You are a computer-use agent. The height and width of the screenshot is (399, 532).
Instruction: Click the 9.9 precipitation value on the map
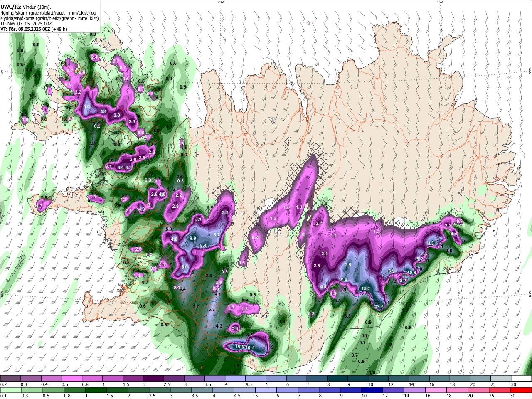(192, 238)
